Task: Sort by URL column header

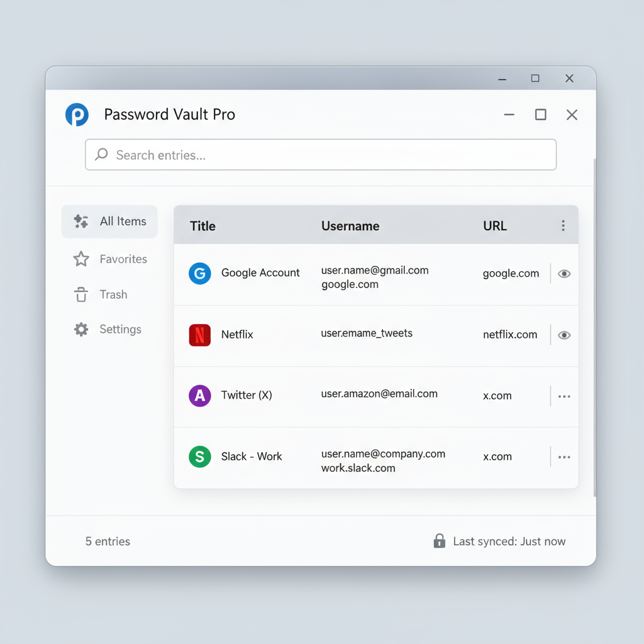Action: pos(495,226)
